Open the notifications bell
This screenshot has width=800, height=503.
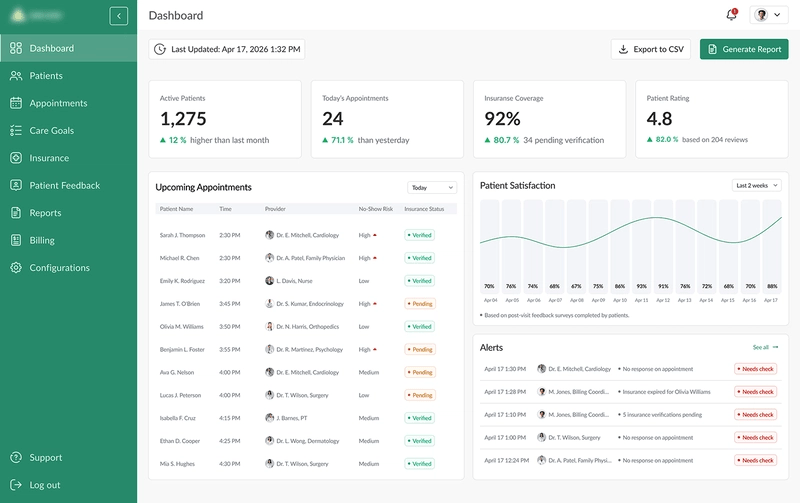732,15
